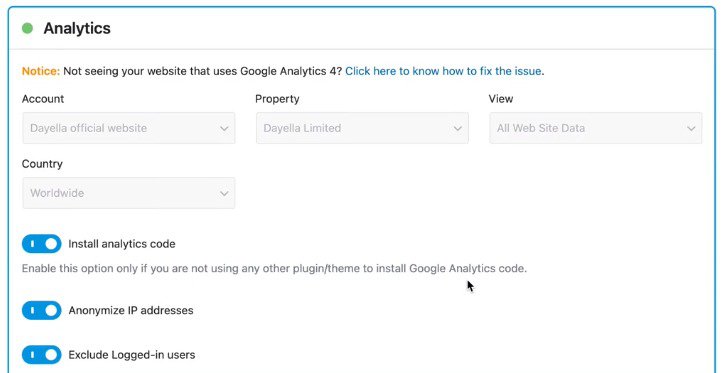Click the orange Notice label

click(x=41, y=71)
